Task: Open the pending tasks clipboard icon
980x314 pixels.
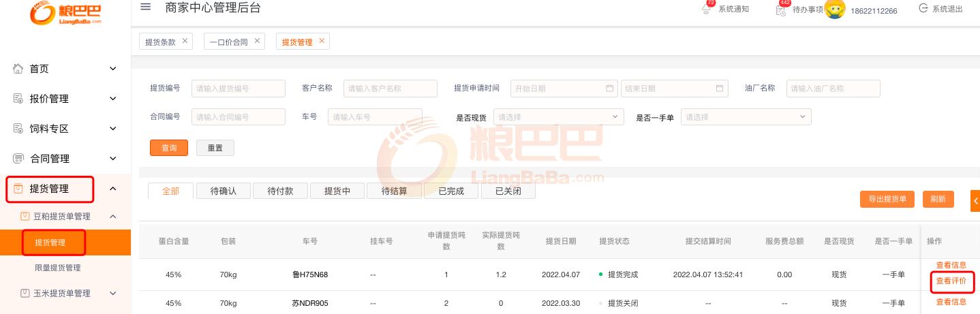Action: (781, 10)
